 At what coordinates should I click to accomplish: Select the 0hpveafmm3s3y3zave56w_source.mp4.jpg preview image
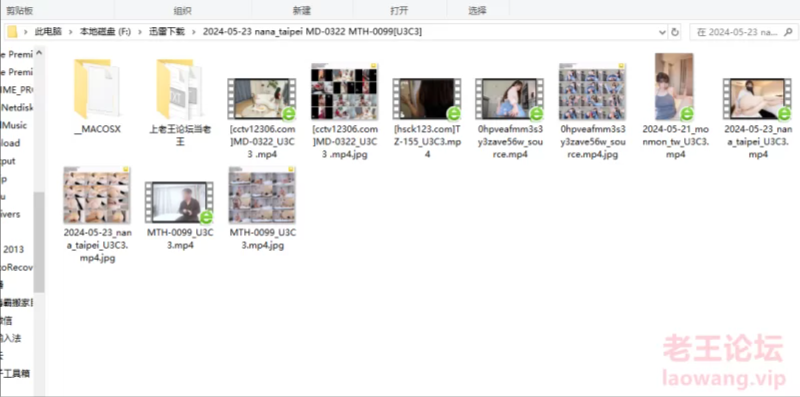click(592, 111)
